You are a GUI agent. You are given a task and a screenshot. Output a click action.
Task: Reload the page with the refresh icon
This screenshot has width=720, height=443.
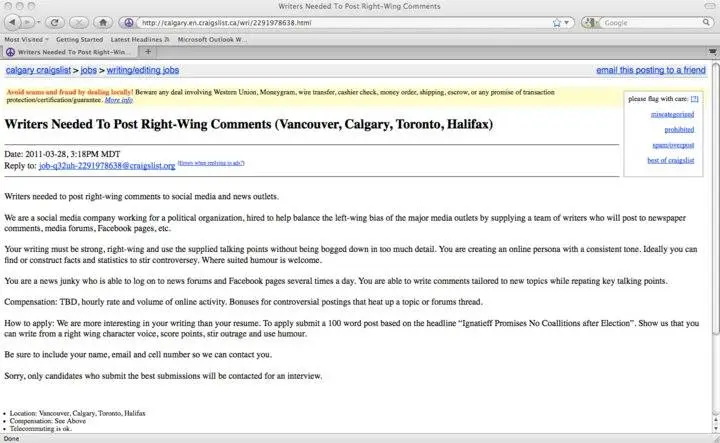pyautogui.click(x=54, y=21)
